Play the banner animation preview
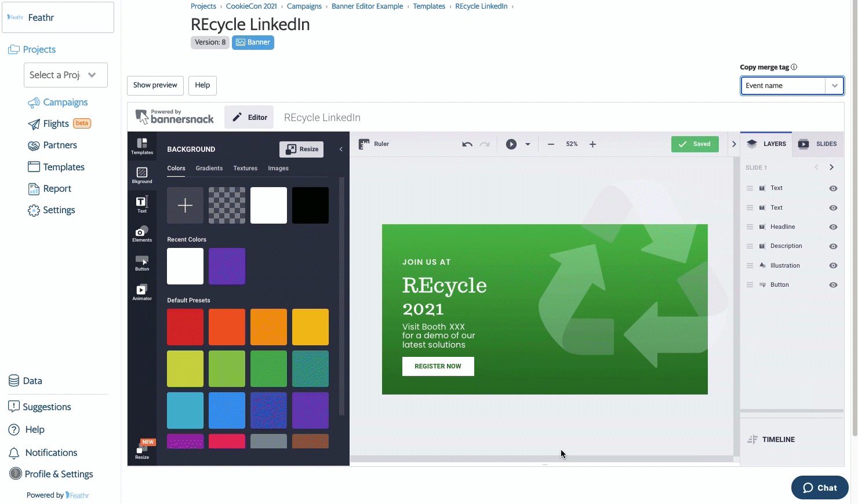This screenshot has width=858, height=504. (511, 144)
